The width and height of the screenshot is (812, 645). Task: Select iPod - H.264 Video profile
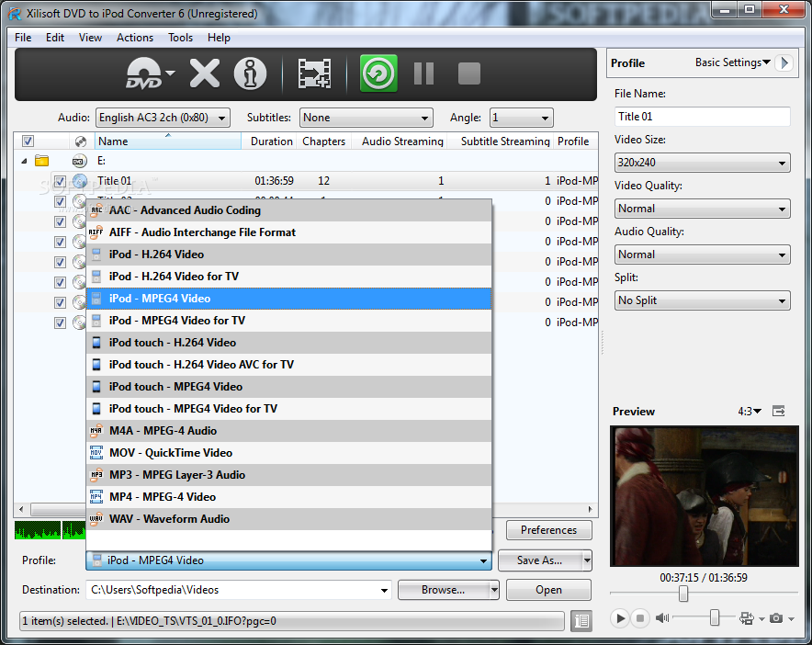(x=288, y=255)
